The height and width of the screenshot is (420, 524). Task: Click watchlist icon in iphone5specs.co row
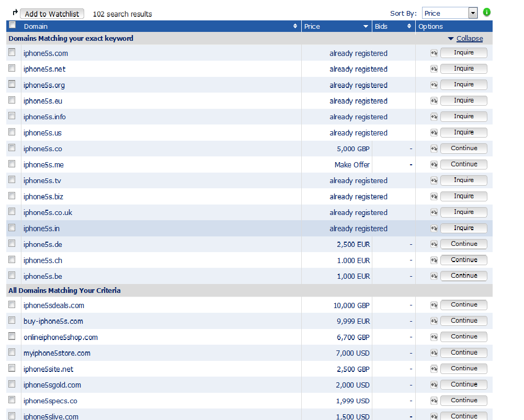click(x=434, y=401)
